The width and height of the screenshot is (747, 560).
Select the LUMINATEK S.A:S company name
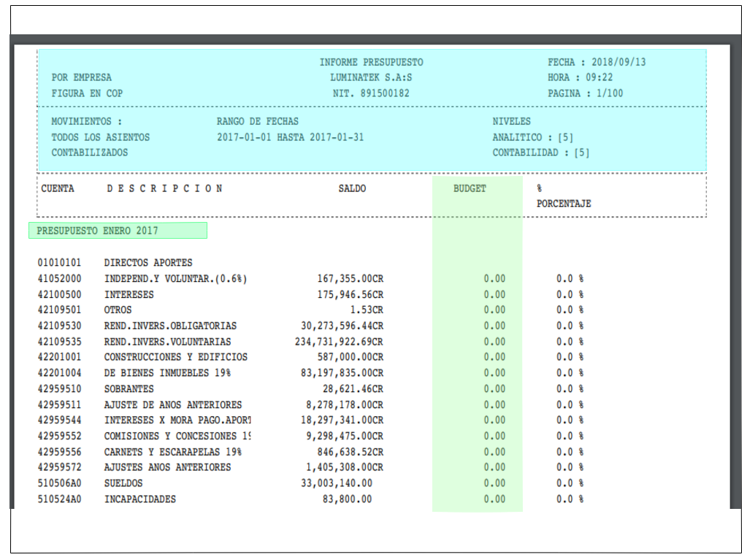point(371,77)
